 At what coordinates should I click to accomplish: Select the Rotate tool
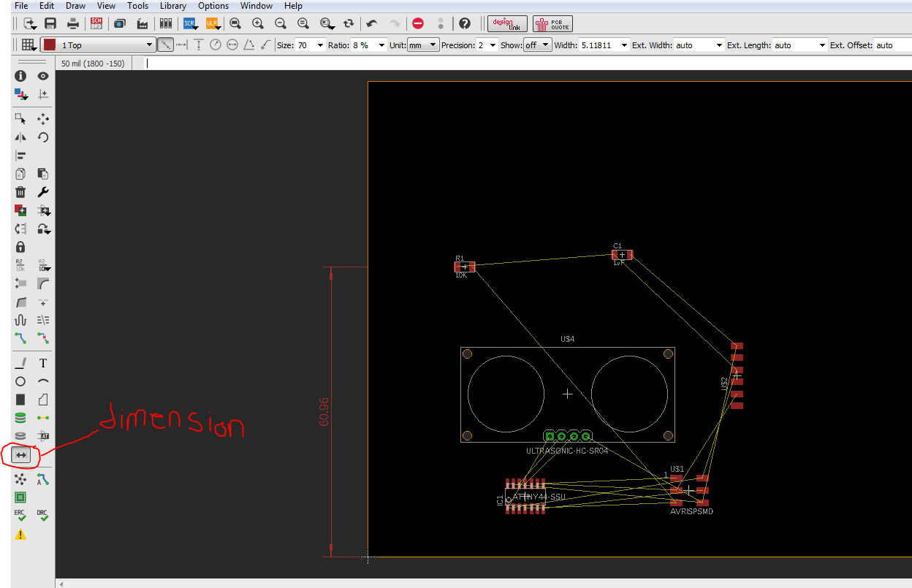point(43,137)
